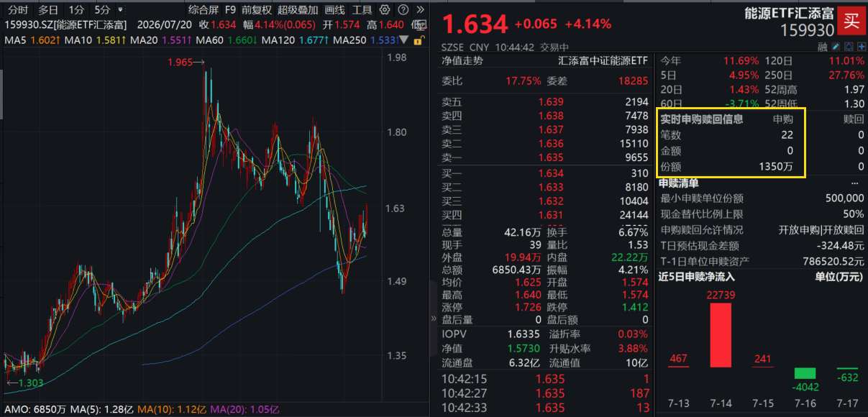This screenshot has width=868, height=417.
Task: Click the 升贴水率 value 3.88%
Action: (x=633, y=349)
